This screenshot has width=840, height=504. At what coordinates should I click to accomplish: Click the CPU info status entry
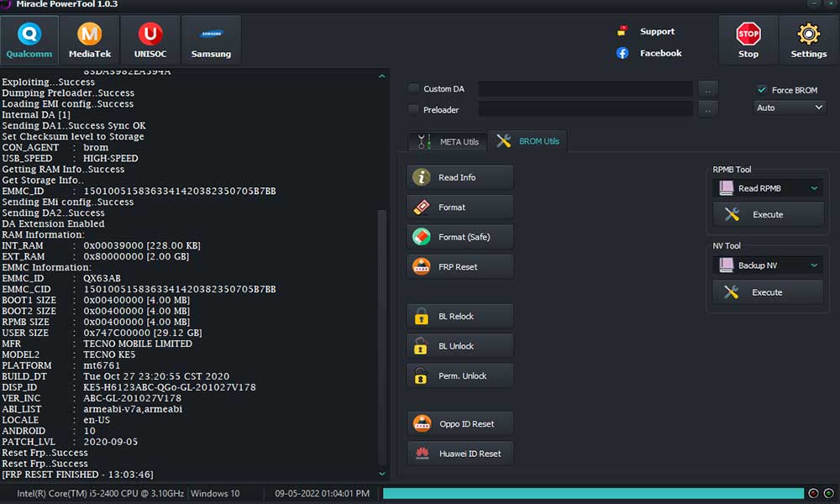100,493
